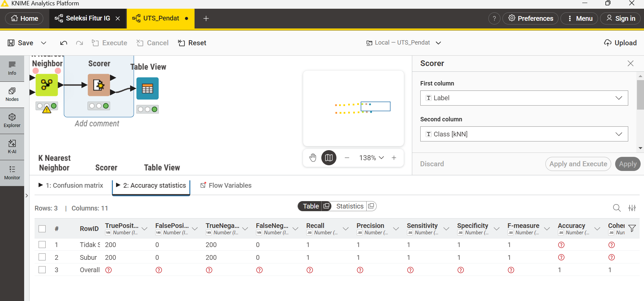This screenshot has height=301, width=644.
Task: Open table search magnifier
Action: (616, 208)
